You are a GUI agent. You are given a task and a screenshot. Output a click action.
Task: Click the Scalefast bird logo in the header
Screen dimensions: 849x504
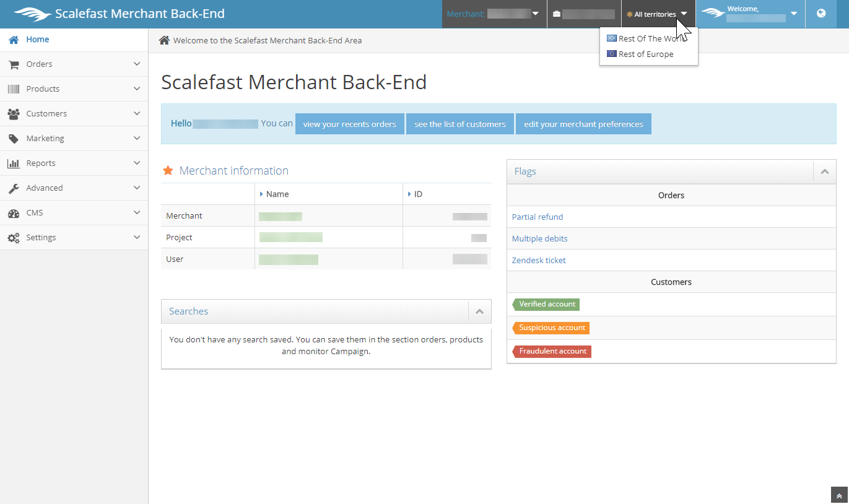coord(33,14)
